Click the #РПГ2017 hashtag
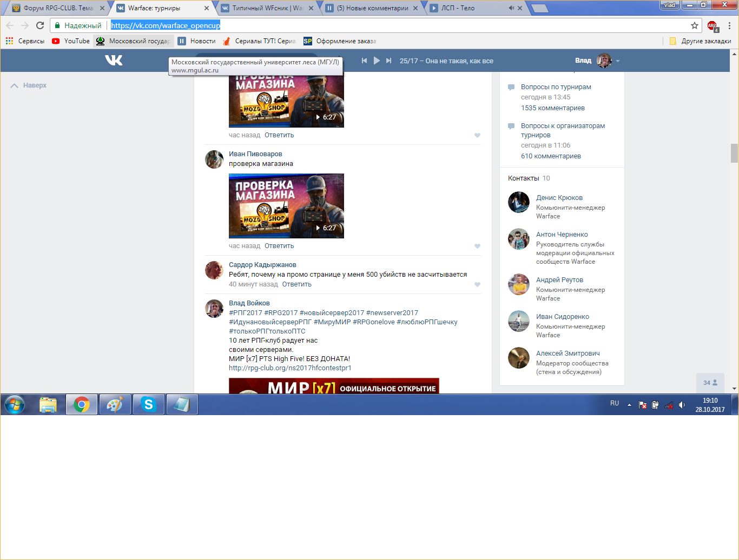Image resolution: width=739 pixels, height=560 pixels. [246, 313]
